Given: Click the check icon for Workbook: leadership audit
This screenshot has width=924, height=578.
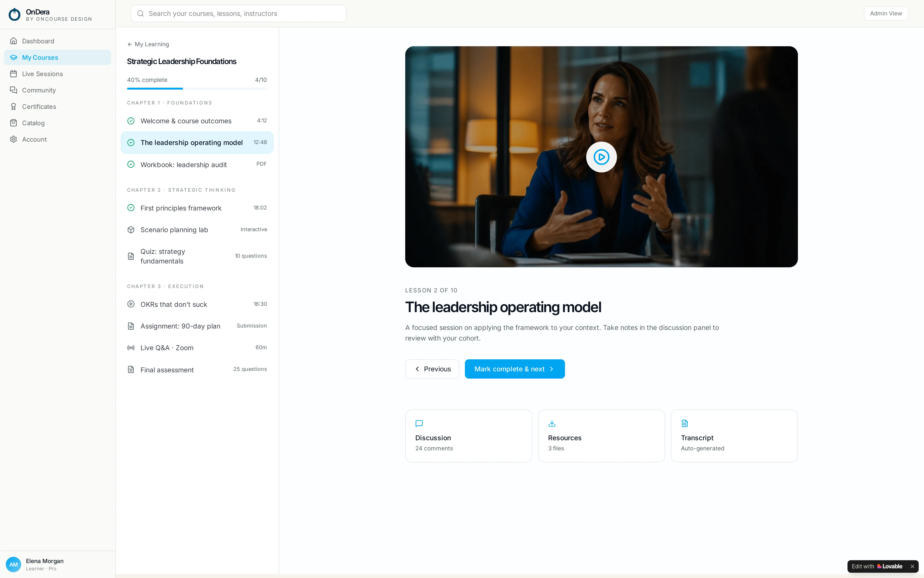Looking at the screenshot, I should (131, 164).
